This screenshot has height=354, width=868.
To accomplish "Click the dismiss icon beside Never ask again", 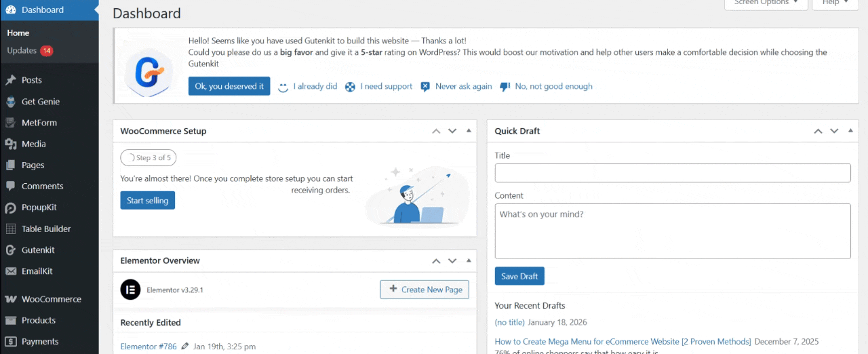I will point(425,87).
